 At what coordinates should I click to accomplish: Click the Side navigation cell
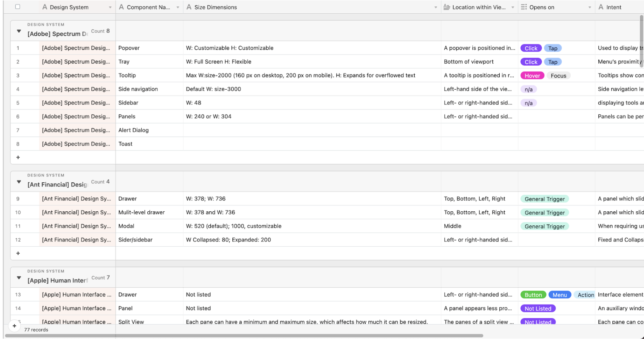point(149,89)
